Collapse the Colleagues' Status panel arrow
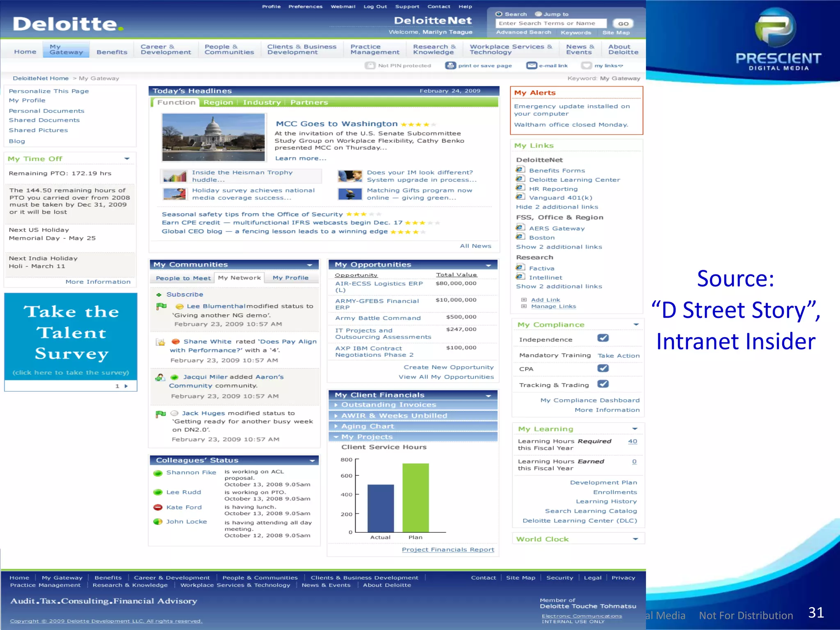 pos(312,461)
